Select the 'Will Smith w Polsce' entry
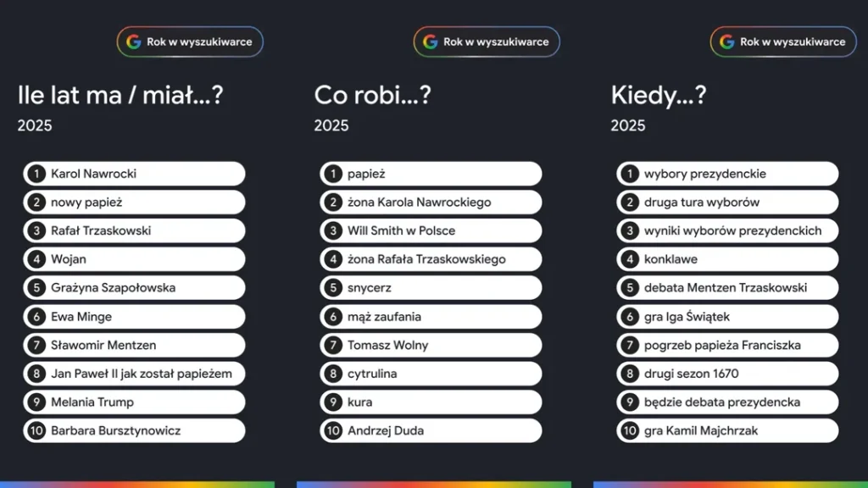The image size is (868, 488). pyautogui.click(x=401, y=230)
